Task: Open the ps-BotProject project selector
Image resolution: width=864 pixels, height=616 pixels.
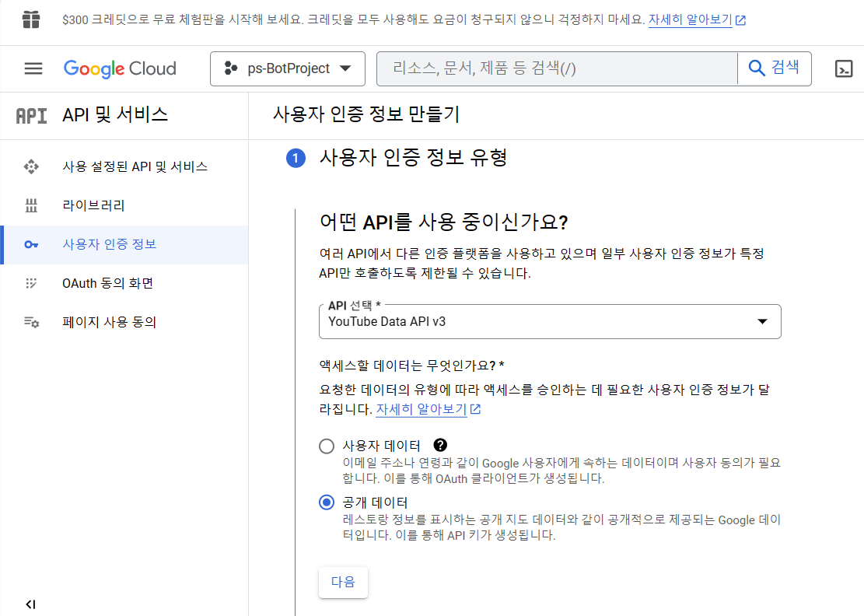Action: click(288, 69)
